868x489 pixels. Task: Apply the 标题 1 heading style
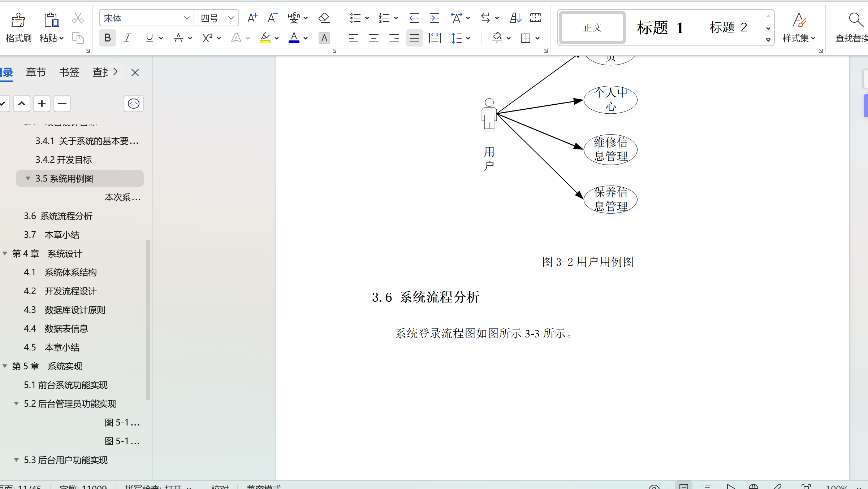[661, 27]
